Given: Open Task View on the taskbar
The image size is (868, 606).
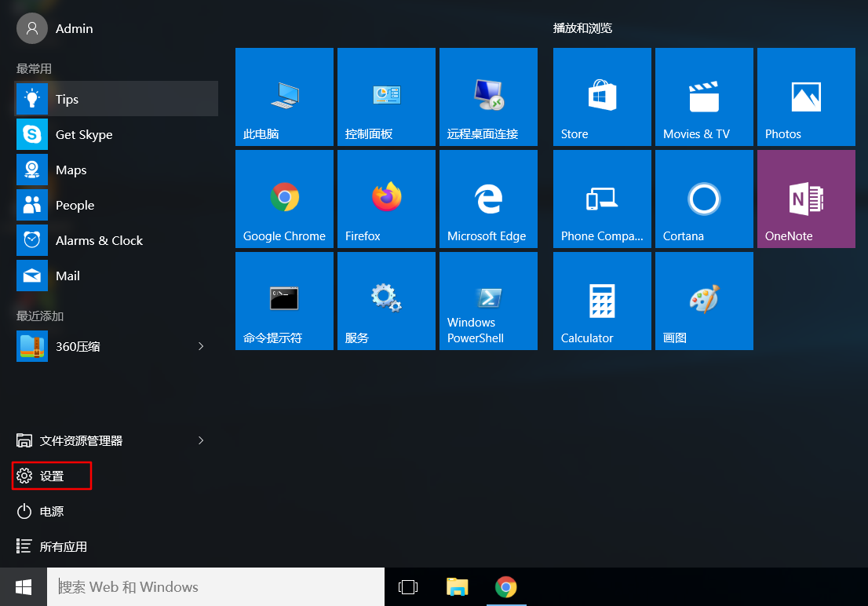Looking at the screenshot, I should 408,587.
